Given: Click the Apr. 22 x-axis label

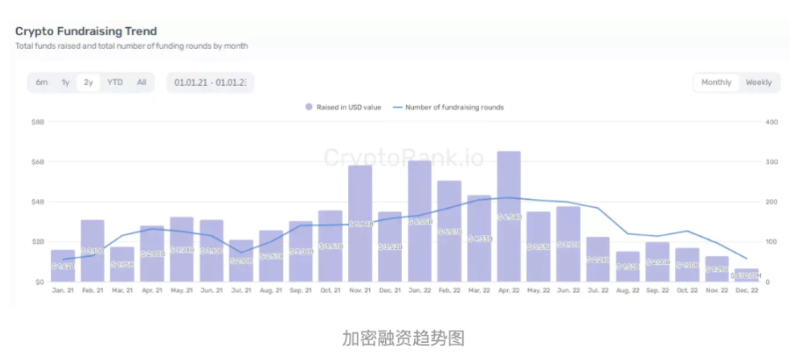Looking at the screenshot, I should (x=509, y=291).
